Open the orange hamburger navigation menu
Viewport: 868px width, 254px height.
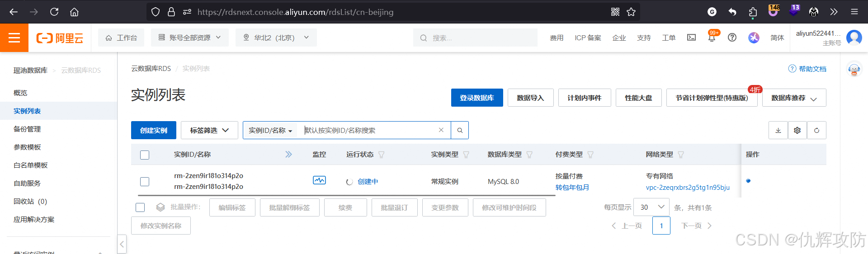point(14,38)
